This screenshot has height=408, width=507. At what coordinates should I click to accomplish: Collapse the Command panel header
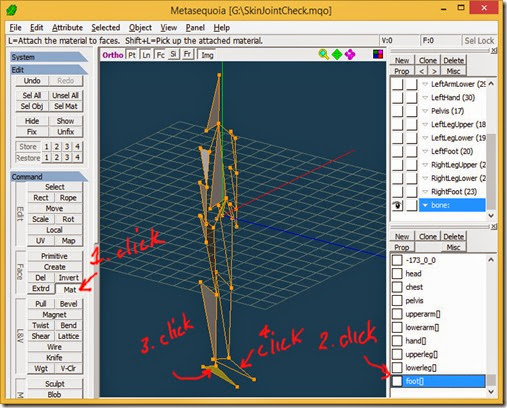pyautogui.click(x=48, y=176)
